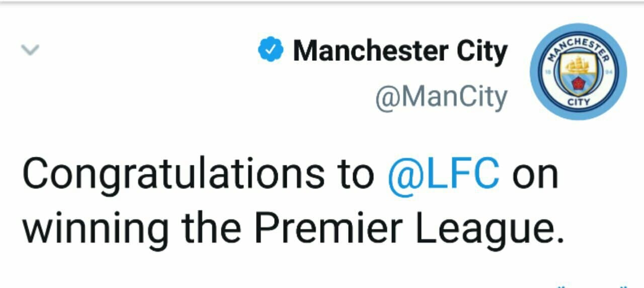This screenshot has height=288, width=644.
Task: Click the 18 numeral on crest
Action: (x=548, y=72)
